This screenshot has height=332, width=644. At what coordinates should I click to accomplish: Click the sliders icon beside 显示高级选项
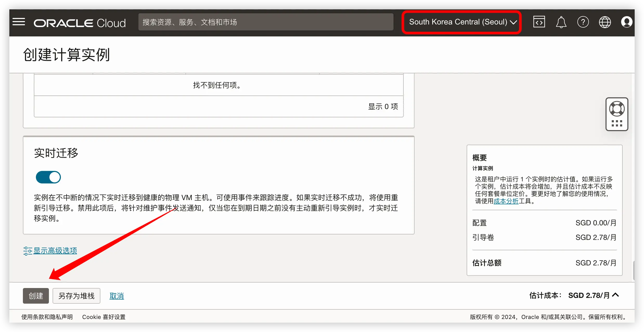click(x=28, y=251)
